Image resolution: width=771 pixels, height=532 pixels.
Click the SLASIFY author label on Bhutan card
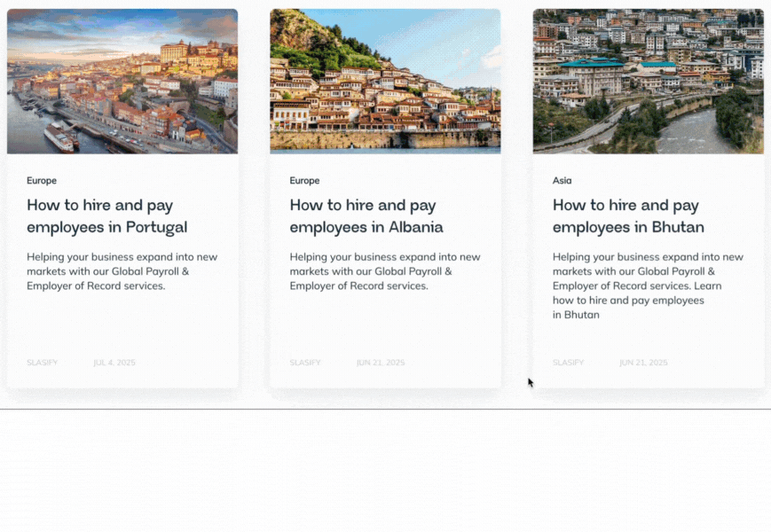point(568,363)
